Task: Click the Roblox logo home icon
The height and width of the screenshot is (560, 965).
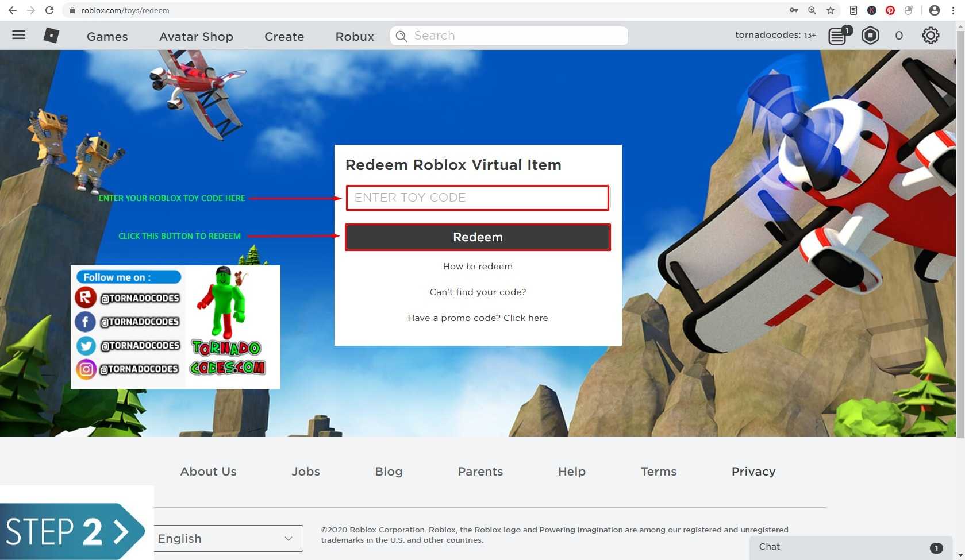Action: (x=51, y=36)
